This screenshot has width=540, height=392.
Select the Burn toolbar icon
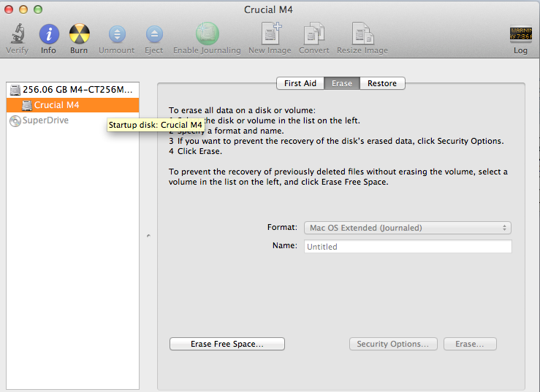79,34
